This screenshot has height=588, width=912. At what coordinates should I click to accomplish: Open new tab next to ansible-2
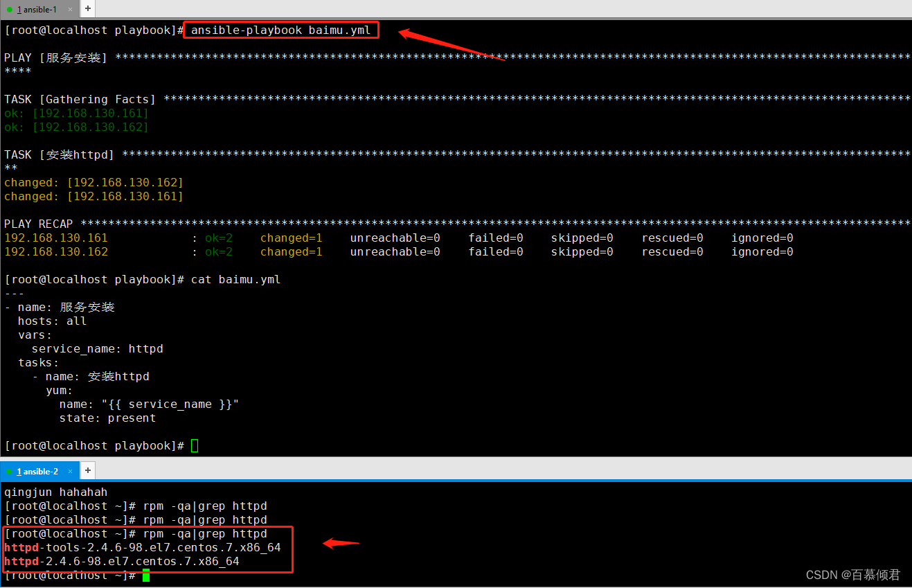[x=88, y=471]
